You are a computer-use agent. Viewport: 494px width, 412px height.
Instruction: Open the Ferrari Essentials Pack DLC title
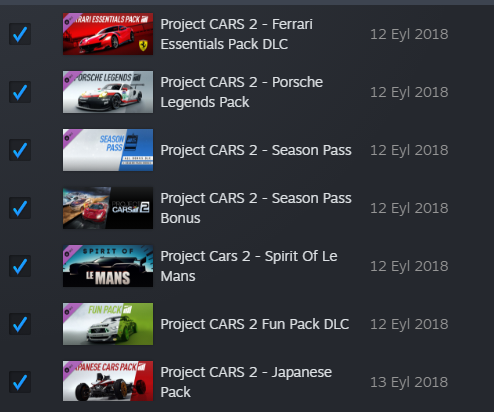[x=237, y=34]
